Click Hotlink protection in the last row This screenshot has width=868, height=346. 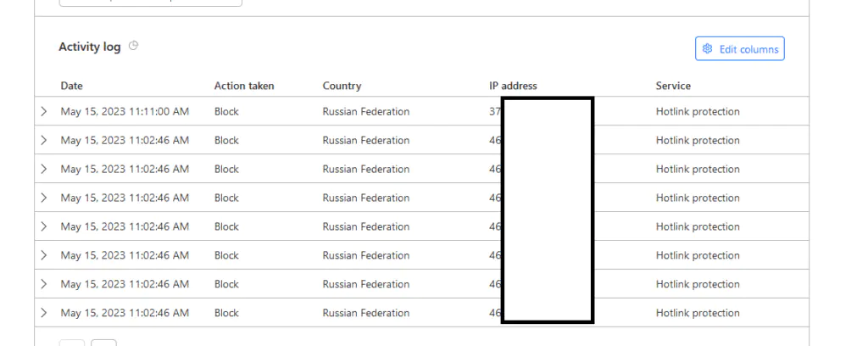[698, 313]
